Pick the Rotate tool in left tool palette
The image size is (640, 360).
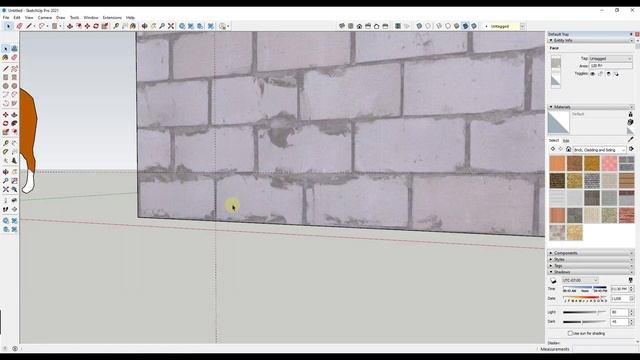pyautogui.click(x=5, y=124)
